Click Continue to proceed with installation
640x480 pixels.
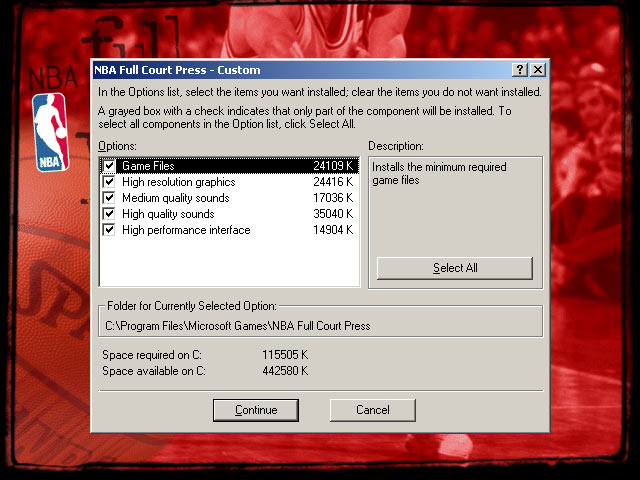pos(256,410)
